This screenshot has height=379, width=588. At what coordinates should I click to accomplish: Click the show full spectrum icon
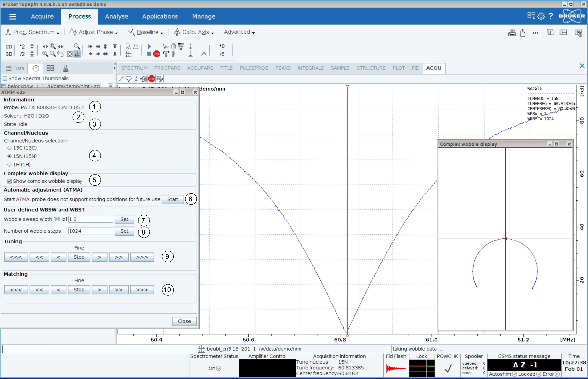pos(70,54)
